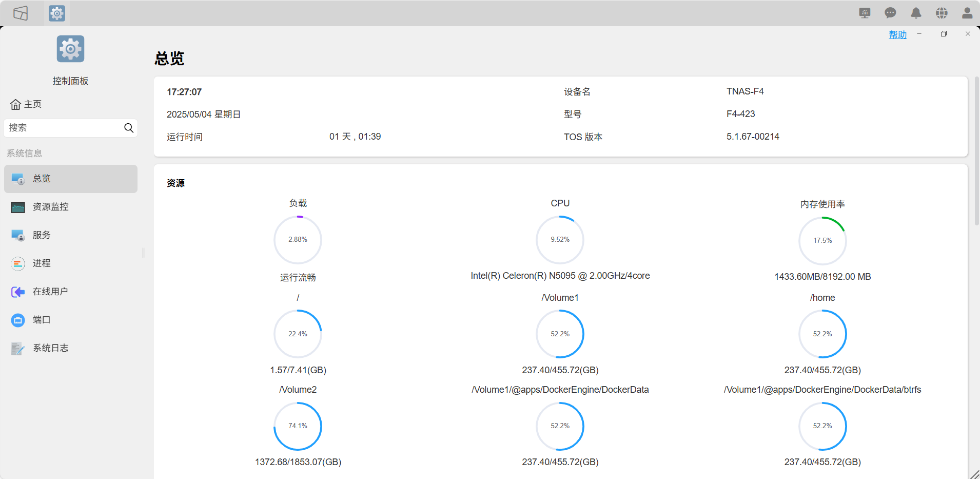Click TOS version 5.1.67-00214
The width and height of the screenshot is (980, 479).
pyautogui.click(x=753, y=137)
